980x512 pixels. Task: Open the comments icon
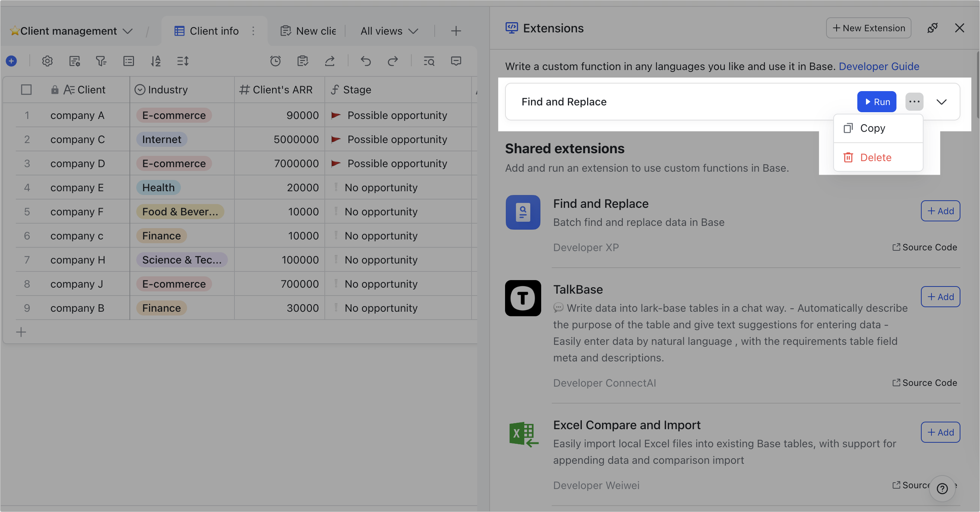tap(456, 61)
